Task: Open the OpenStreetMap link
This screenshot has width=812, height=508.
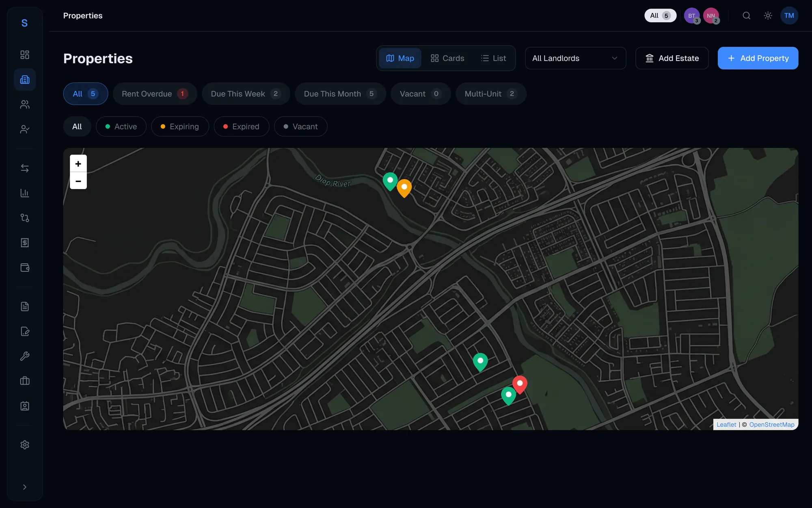Action: (x=771, y=425)
